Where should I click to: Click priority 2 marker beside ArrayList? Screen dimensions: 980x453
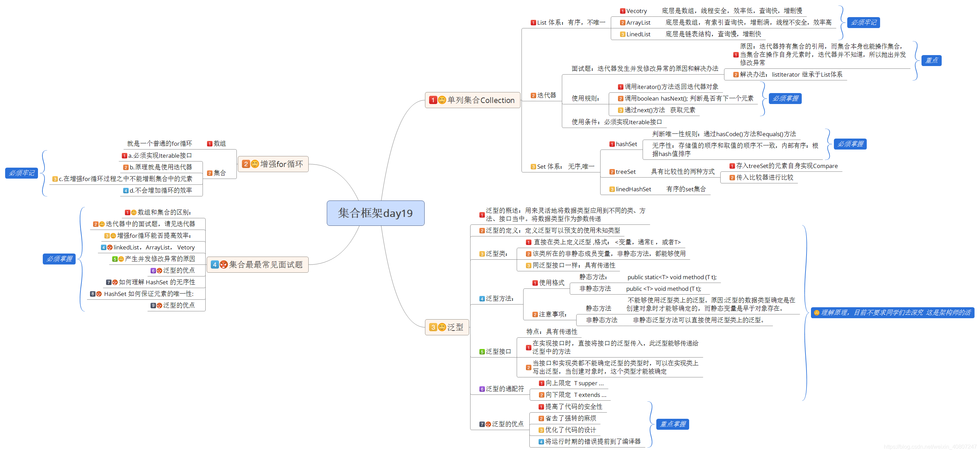[622, 23]
